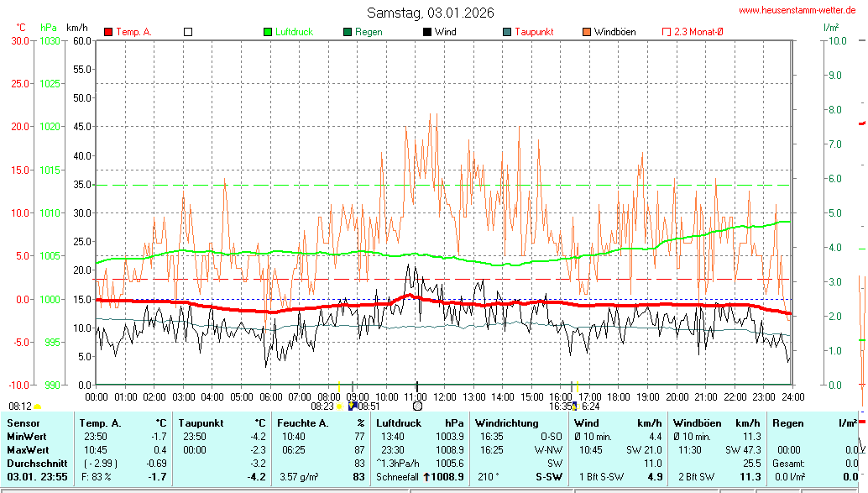Click the circle marker below 11:00
Image resolution: width=868 pixels, height=493 pixels.
(417, 406)
